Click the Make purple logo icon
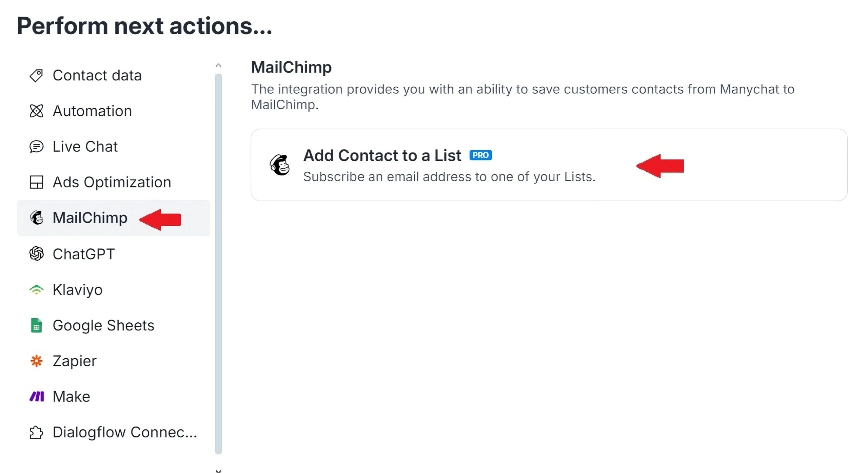Image resolution: width=868 pixels, height=473 pixels. 37,396
